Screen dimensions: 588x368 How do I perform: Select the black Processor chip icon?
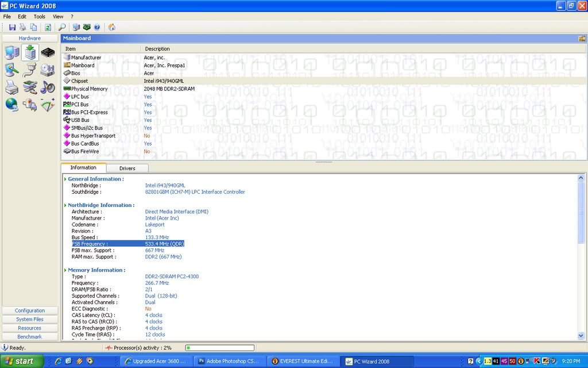point(48,52)
